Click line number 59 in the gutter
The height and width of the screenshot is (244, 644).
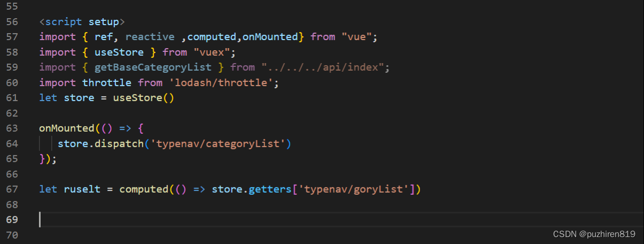12,67
